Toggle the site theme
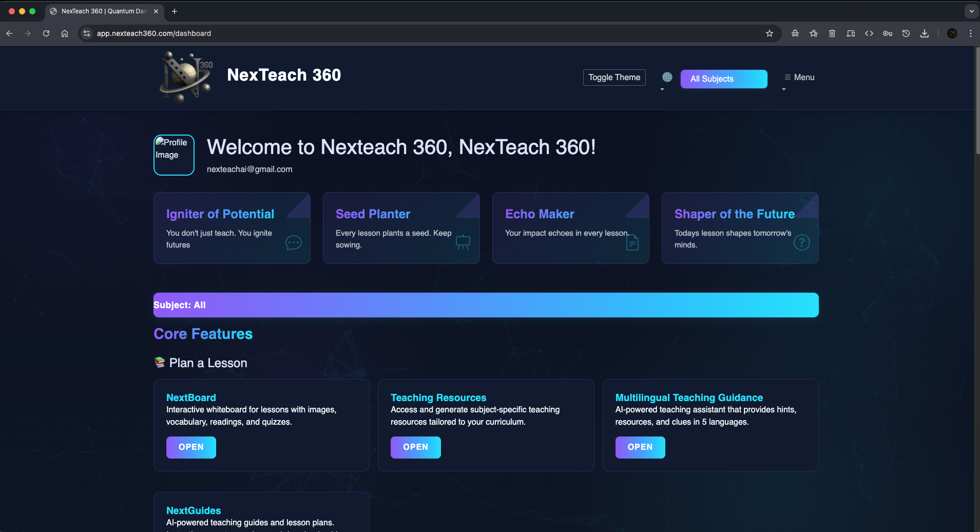The height and width of the screenshot is (532, 980). [614, 78]
